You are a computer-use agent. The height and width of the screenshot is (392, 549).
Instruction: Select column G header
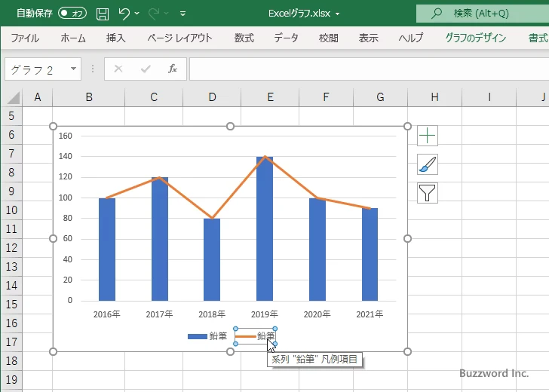coord(380,97)
